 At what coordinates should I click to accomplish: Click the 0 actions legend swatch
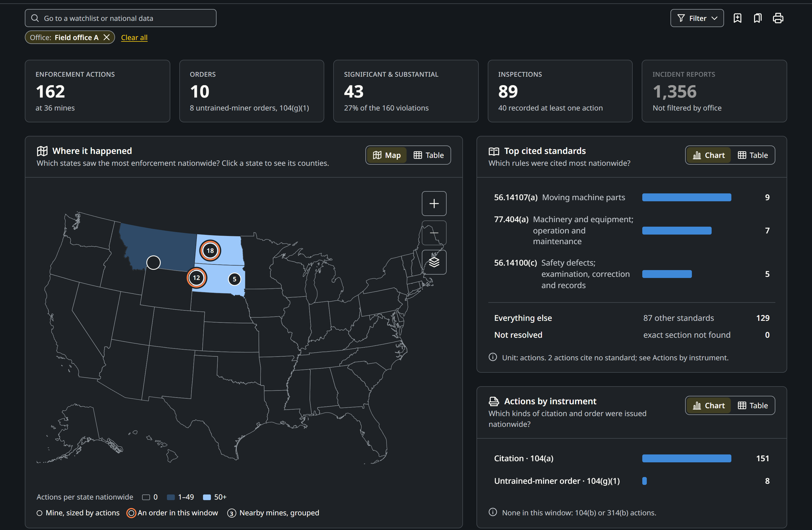(x=146, y=497)
